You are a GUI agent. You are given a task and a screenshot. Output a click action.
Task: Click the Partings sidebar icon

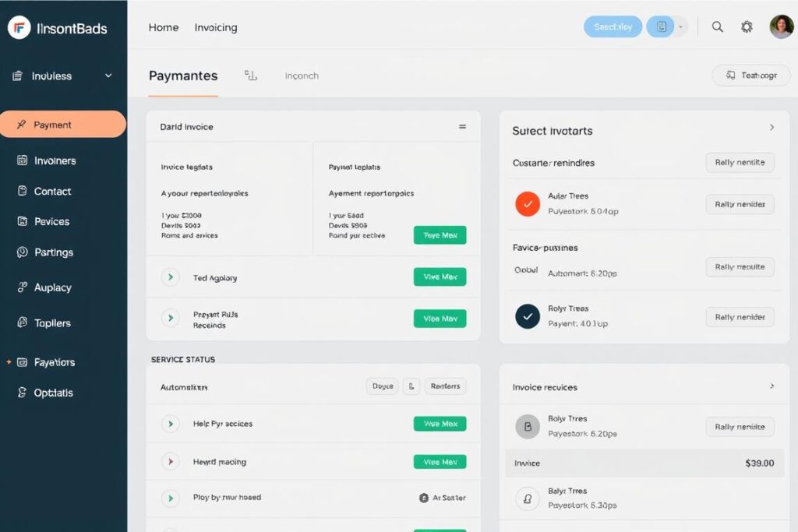point(22,252)
